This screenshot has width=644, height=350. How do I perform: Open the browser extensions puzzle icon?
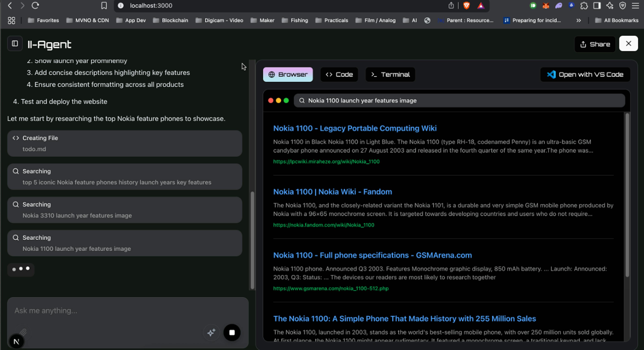tap(584, 6)
